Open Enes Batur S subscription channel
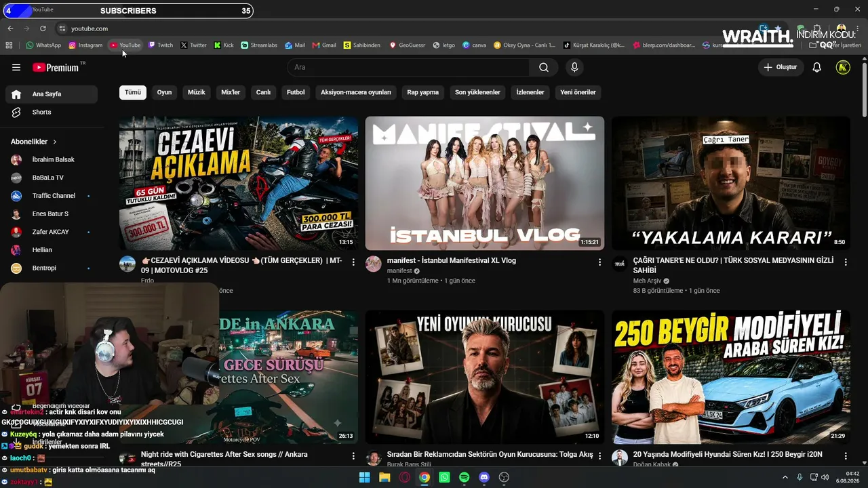The height and width of the screenshot is (488, 868). point(52,214)
